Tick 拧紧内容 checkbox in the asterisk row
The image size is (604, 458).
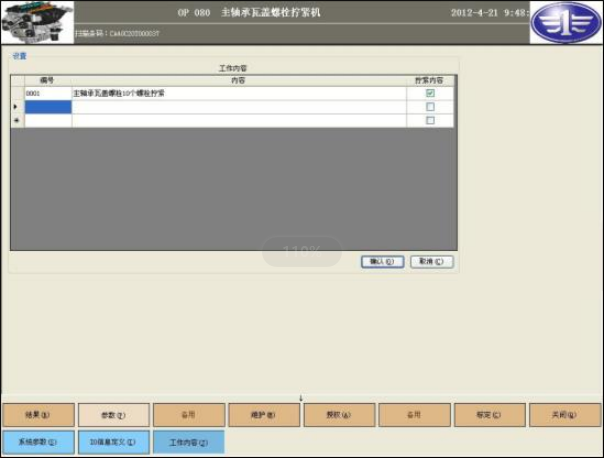[430, 121]
